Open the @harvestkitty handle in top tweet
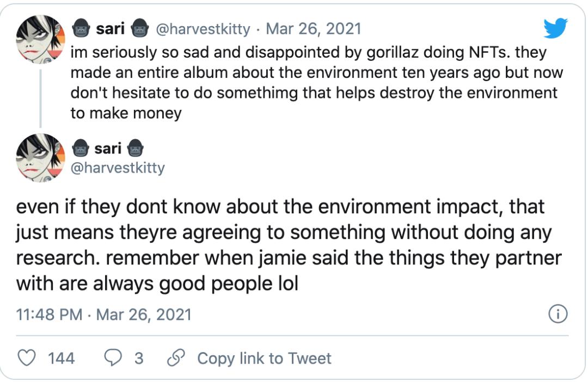Viewport: 588px width, 382px height. point(203,29)
